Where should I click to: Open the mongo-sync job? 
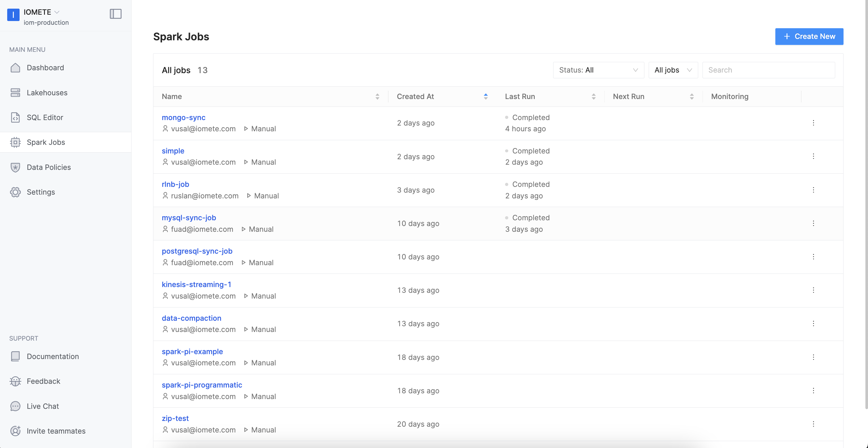(x=183, y=117)
